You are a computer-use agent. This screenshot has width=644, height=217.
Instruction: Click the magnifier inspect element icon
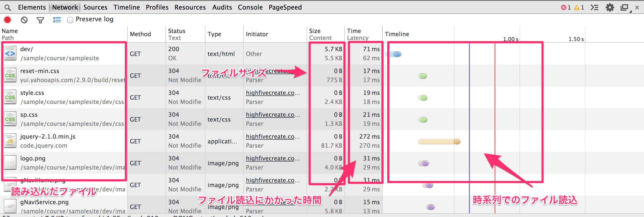click(8, 7)
